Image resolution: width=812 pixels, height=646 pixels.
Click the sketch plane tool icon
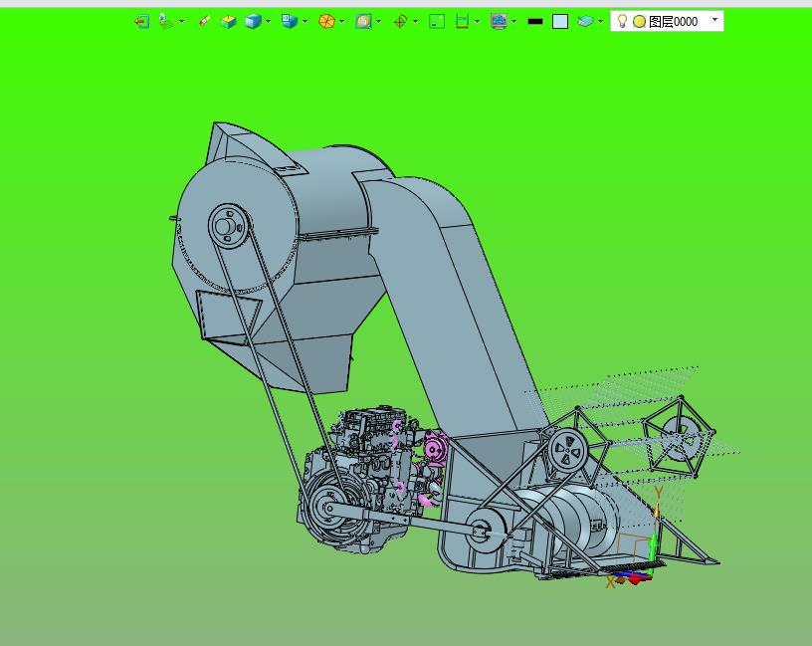pyautogui.click(x=166, y=21)
